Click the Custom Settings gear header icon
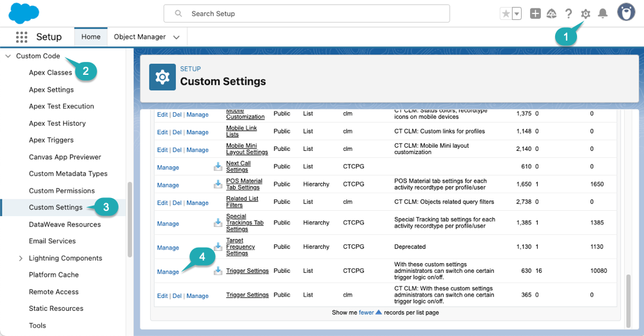 [x=162, y=77]
